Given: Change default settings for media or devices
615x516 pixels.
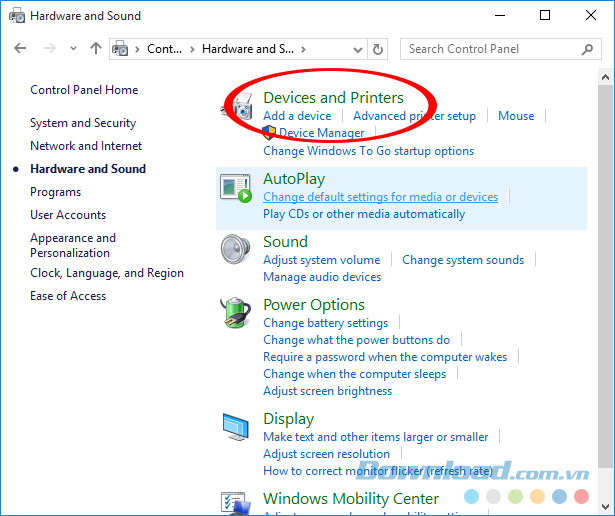Looking at the screenshot, I should [x=380, y=197].
